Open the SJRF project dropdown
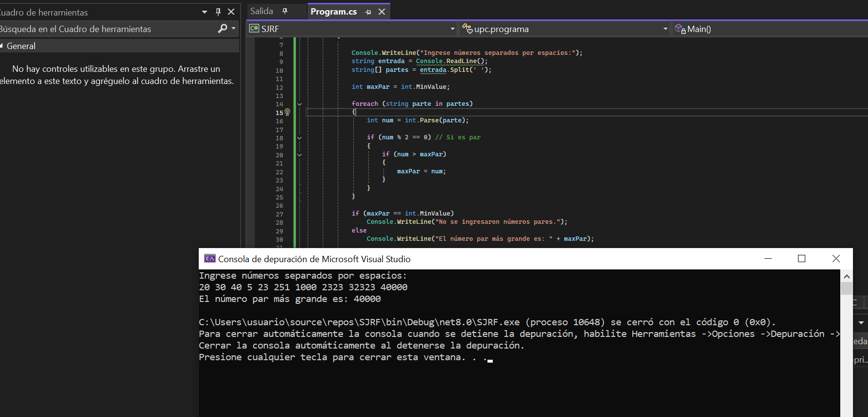Screen dimensions: 868x417 [x=452, y=29]
